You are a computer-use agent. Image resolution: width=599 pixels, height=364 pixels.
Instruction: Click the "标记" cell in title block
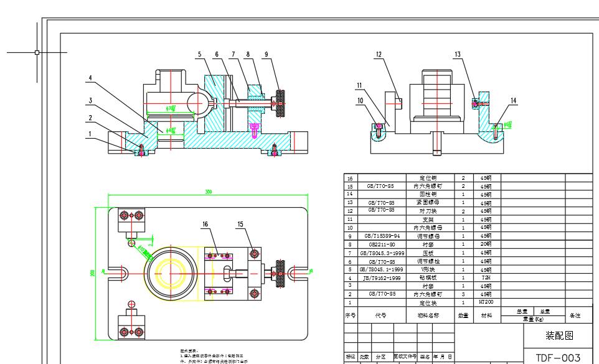(x=351, y=357)
